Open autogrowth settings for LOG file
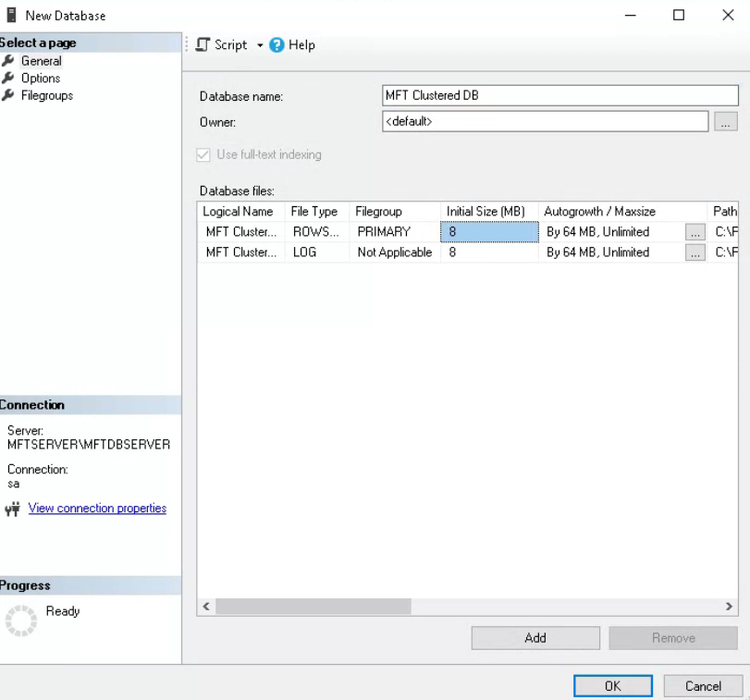This screenshot has height=700, width=750. [695, 252]
